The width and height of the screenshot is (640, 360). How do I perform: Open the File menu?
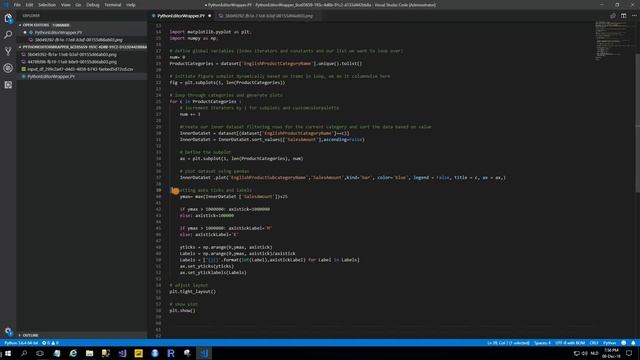(x=17, y=5)
